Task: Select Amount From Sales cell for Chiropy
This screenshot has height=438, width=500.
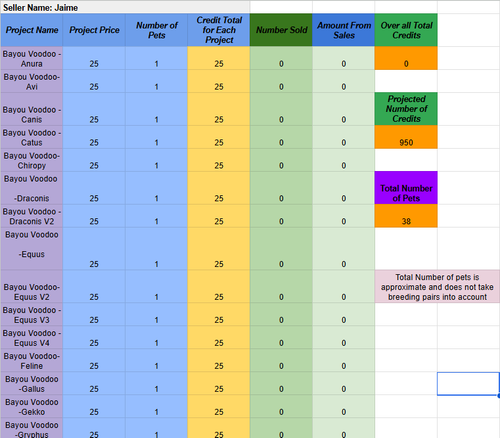Action: tap(343, 160)
